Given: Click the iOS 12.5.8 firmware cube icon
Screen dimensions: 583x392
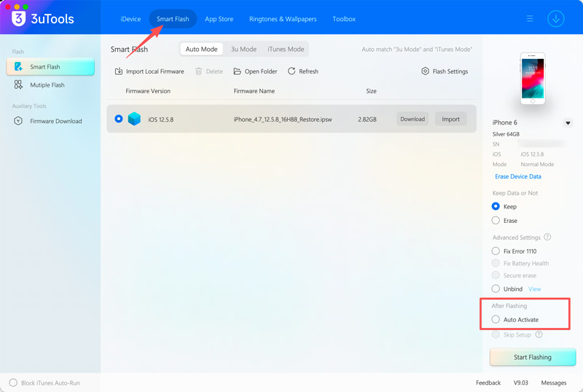Looking at the screenshot, I should click(x=134, y=119).
